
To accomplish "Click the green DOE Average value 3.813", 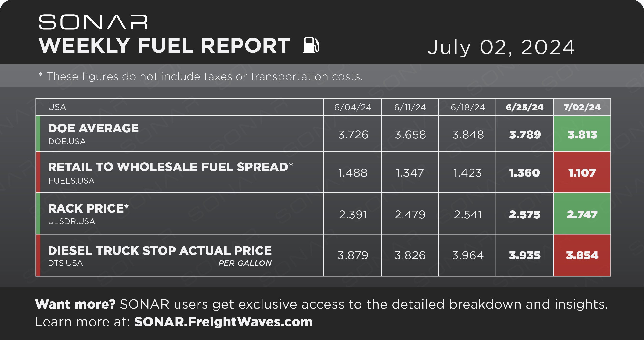I will 582,135.
